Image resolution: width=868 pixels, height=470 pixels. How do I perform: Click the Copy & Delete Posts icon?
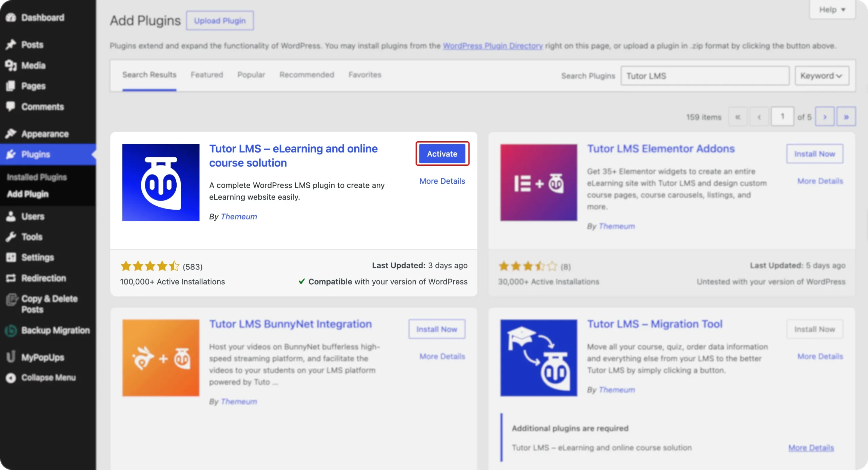coord(12,300)
